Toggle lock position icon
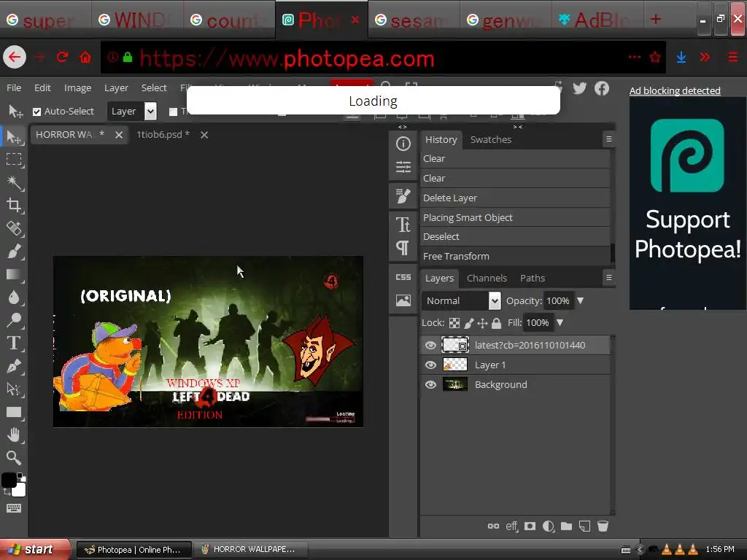This screenshot has height=560, width=747. click(482, 323)
